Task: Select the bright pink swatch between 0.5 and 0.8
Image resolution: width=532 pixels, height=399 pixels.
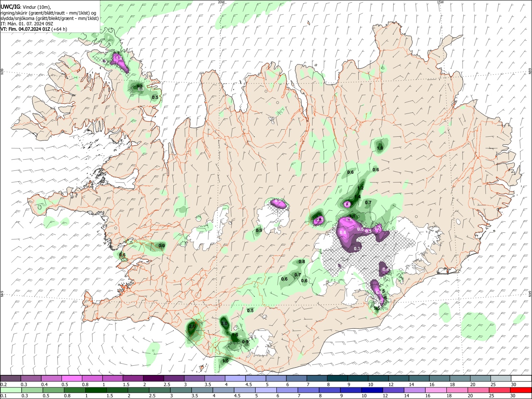Action: click(x=71, y=379)
